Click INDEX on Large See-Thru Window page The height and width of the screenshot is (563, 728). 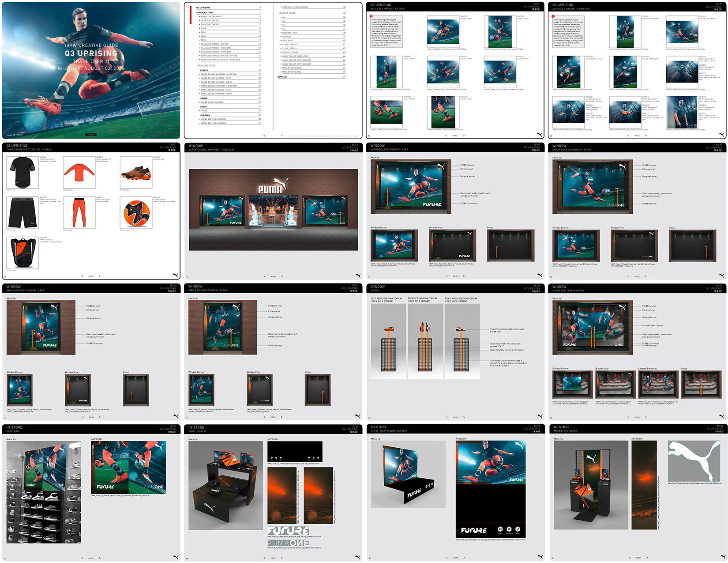click(x=637, y=417)
